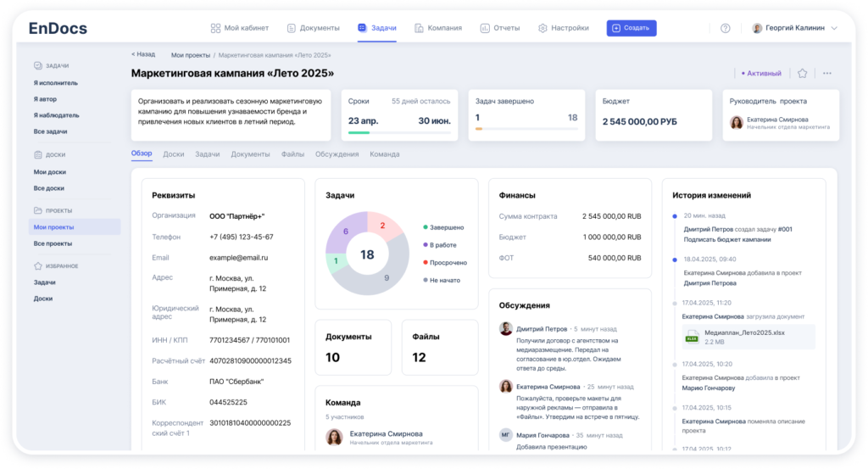This screenshot has width=868, height=469.
Task: Select Я исполнитель in the sidebar
Action: click(56, 83)
